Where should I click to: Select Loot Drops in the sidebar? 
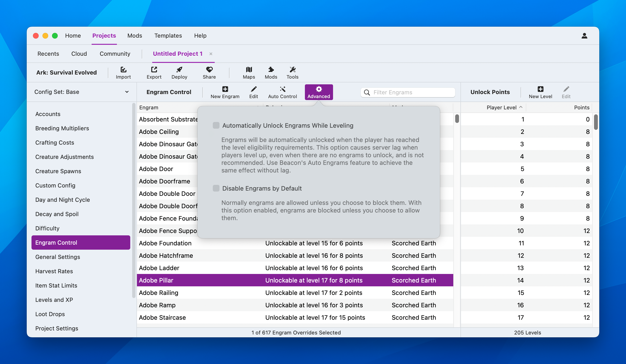[50, 314]
